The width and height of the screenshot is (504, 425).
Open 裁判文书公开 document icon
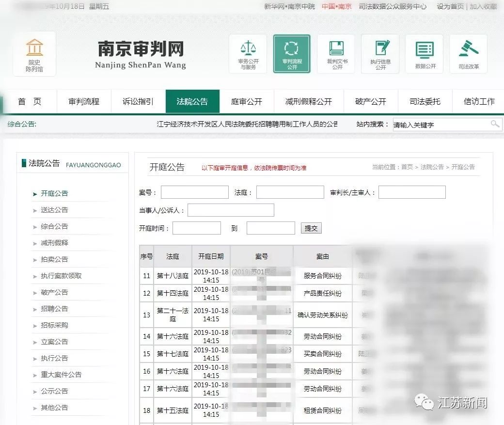pos(336,54)
